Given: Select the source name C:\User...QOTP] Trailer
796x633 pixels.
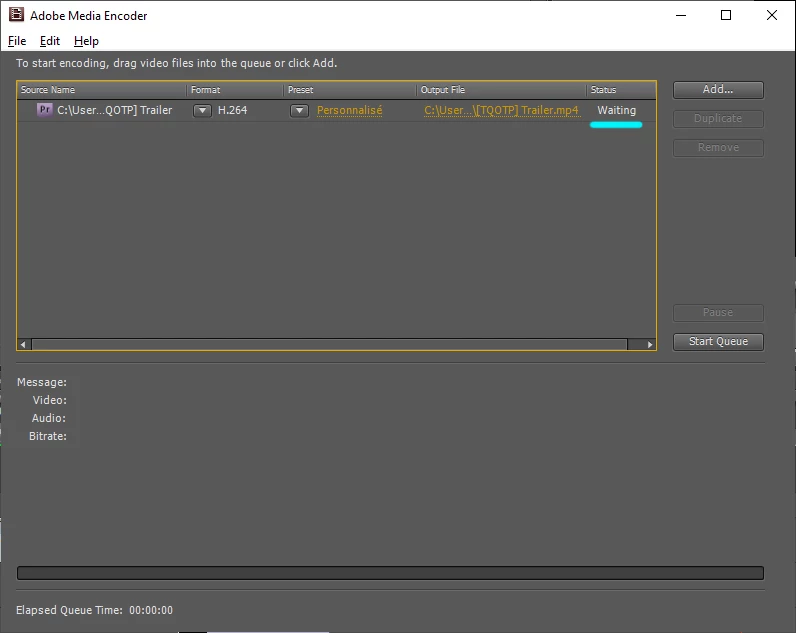Looking at the screenshot, I should click(x=115, y=110).
